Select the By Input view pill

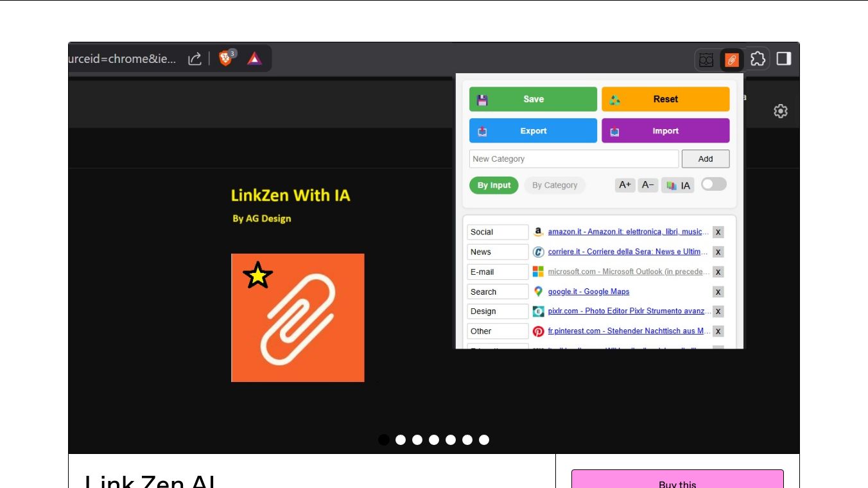click(x=494, y=185)
